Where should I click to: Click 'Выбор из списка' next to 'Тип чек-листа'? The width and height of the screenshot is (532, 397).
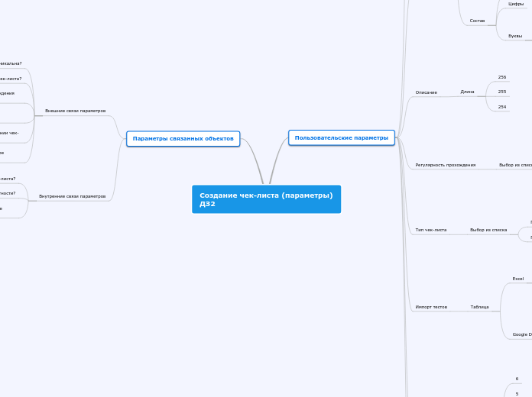488,230
